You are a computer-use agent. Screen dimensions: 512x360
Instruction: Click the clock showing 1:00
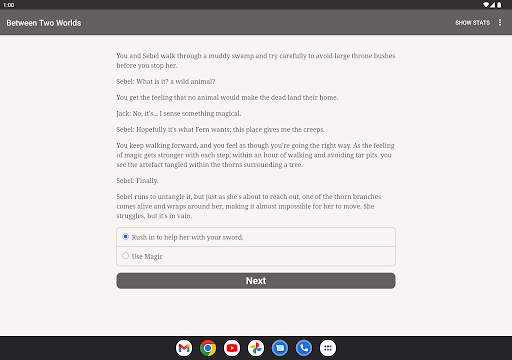coord(9,5)
